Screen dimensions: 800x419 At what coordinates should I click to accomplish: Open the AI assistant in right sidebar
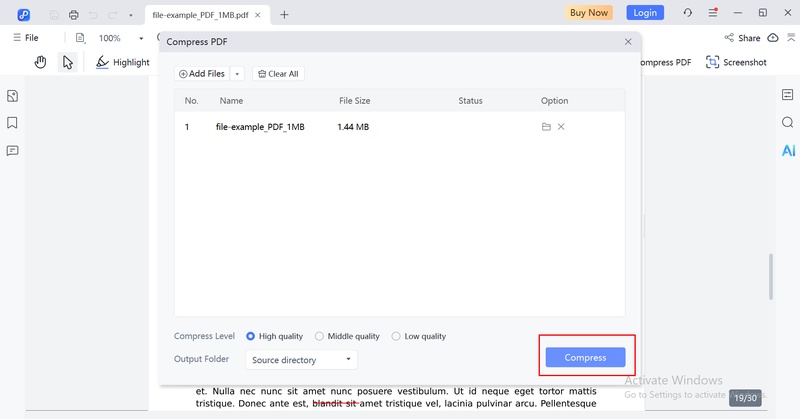pyautogui.click(x=788, y=151)
